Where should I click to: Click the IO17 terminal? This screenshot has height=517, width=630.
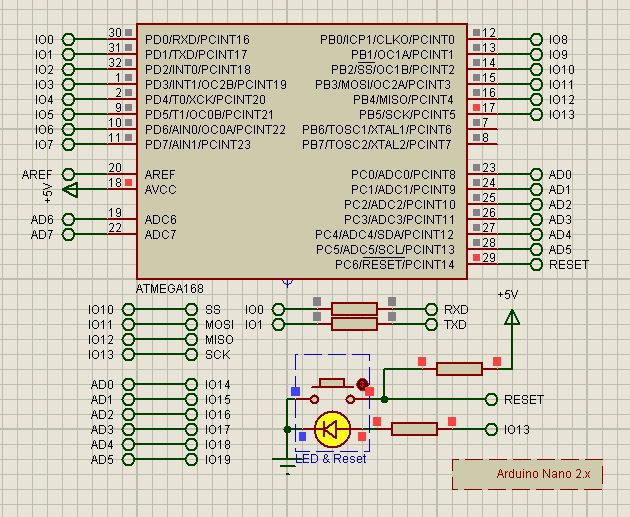(191, 429)
